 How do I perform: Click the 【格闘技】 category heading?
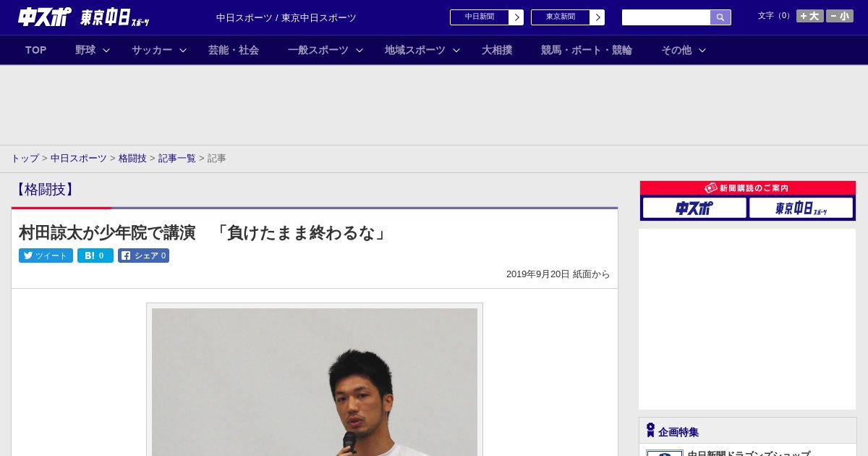45,190
